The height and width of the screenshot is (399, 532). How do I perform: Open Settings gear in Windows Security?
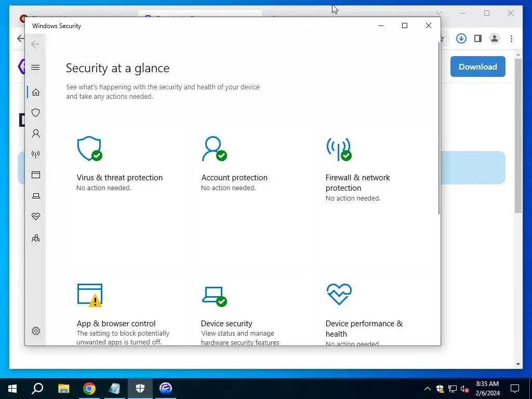(x=36, y=331)
